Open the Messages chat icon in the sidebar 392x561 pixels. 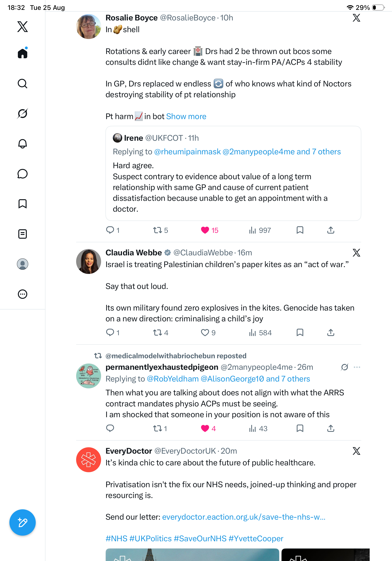click(x=23, y=174)
